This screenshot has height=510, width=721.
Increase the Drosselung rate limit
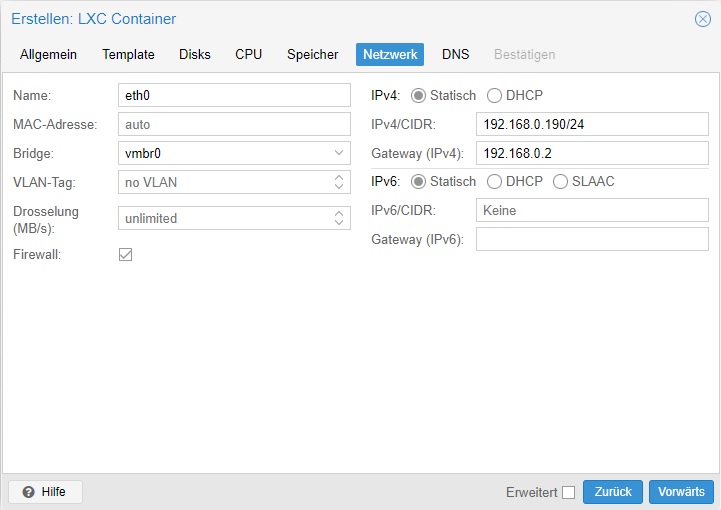(339, 214)
